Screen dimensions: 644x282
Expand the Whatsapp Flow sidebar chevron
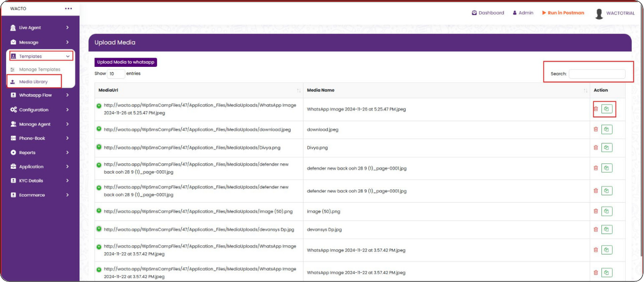(67, 95)
